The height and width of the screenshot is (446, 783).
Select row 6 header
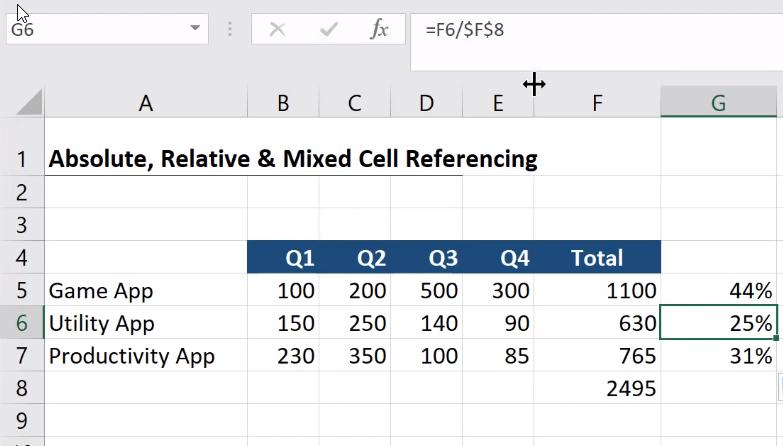pyautogui.click(x=22, y=323)
